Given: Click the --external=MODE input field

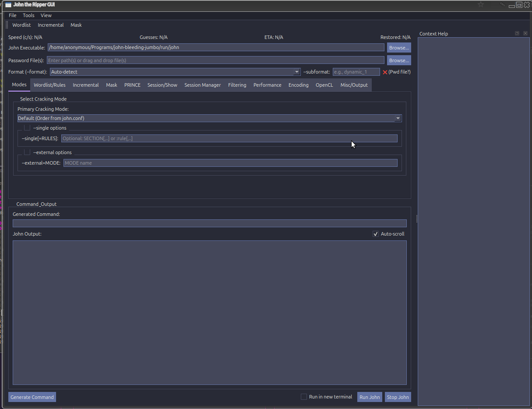Looking at the screenshot, I should (230, 163).
